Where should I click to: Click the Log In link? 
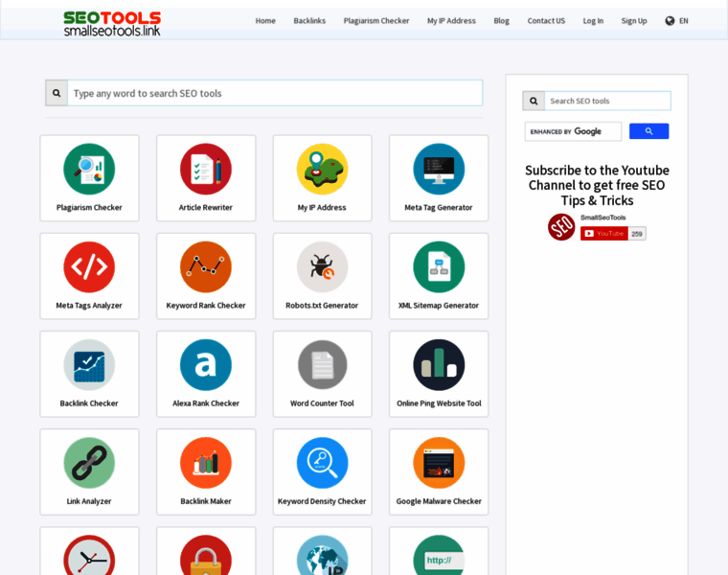tap(593, 21)
